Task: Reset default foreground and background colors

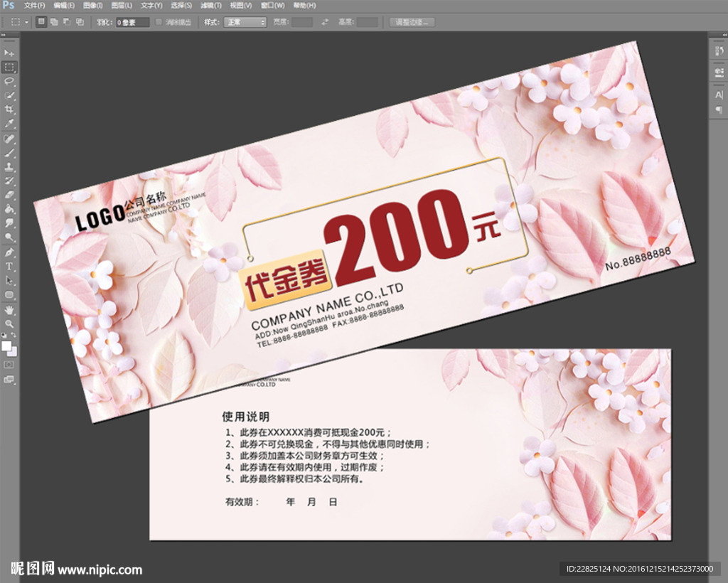Action: click(x=4, y=335)
